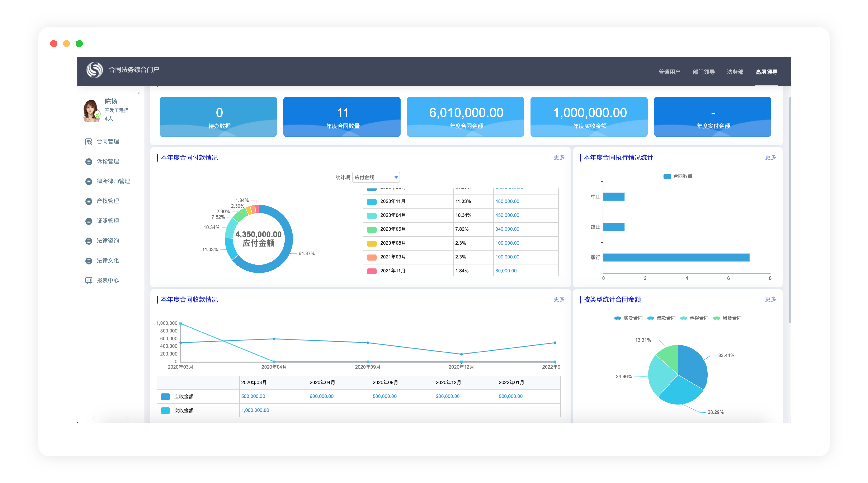This screenshot has height=483, width=868.
Task: Switch to the 法务部 tab
Action: [735, 72]
